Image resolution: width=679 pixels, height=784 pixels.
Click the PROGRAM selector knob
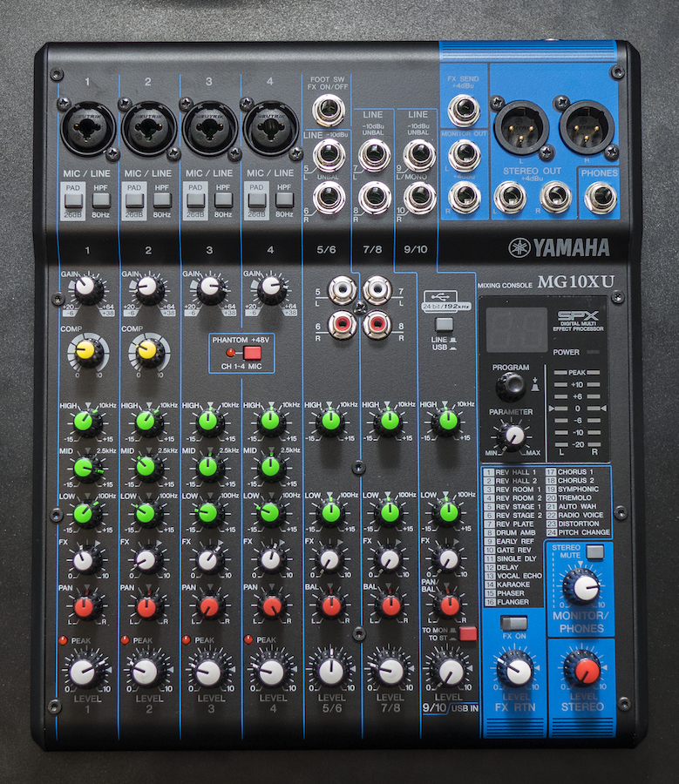511,386
